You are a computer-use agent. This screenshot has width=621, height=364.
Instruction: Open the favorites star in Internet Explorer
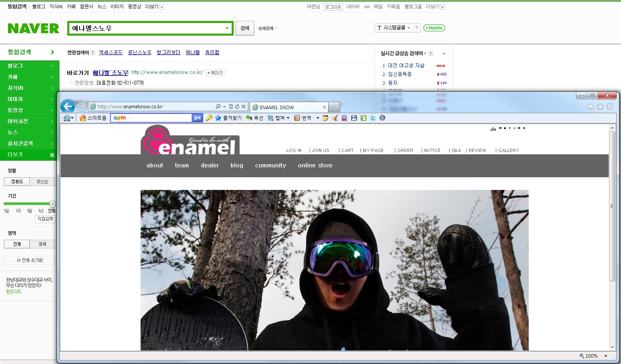click(600, 107)
